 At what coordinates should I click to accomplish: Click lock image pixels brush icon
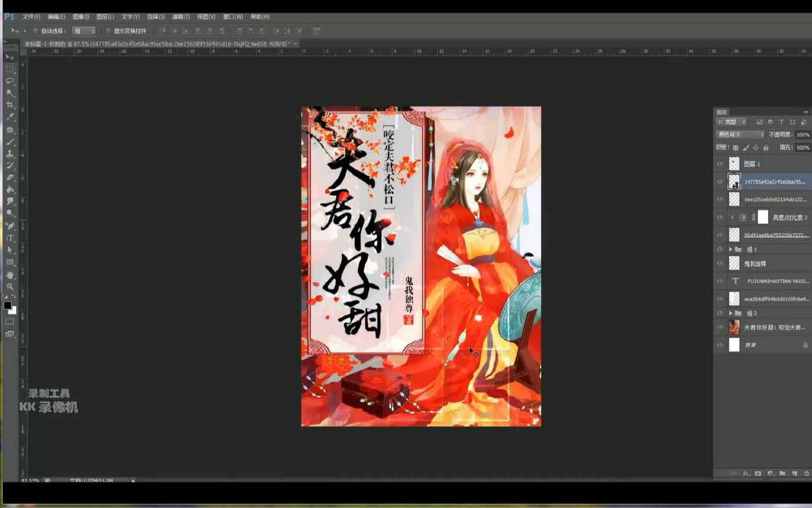(x=746, y=147)
